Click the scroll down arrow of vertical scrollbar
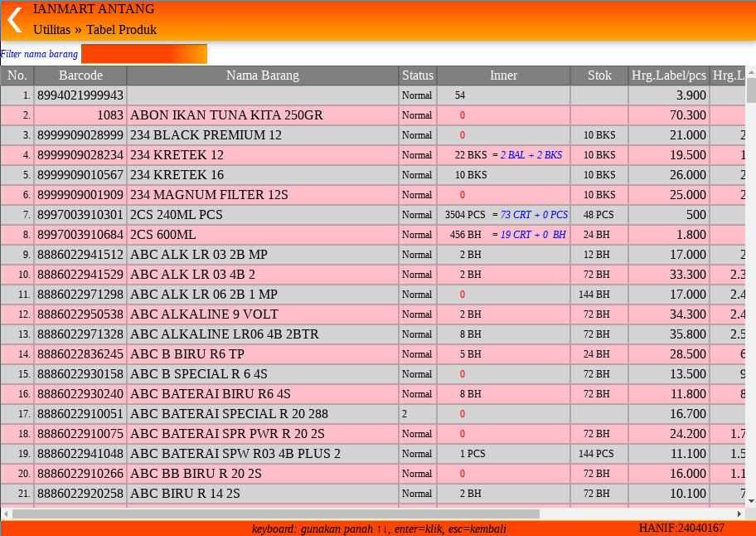 pos(751,501)
